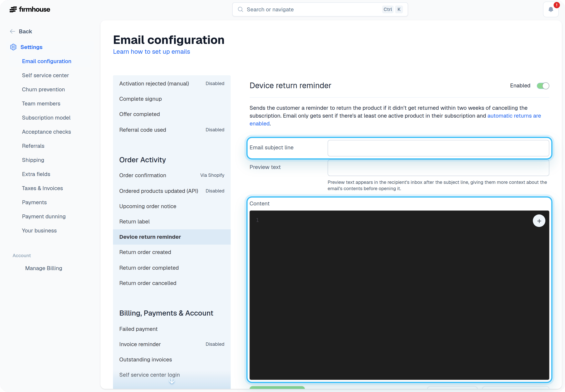Open Churn prevention settings
565x392 pixels.
[43, 89]
